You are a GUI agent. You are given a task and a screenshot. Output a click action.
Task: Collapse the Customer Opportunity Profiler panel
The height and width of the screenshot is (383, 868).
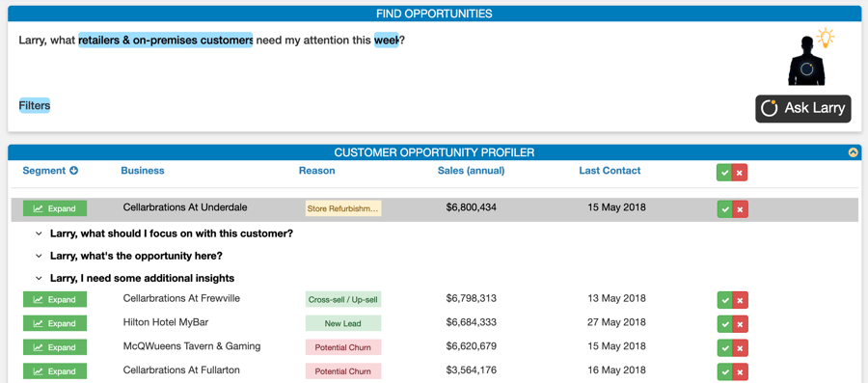click(x=854, y=152)
